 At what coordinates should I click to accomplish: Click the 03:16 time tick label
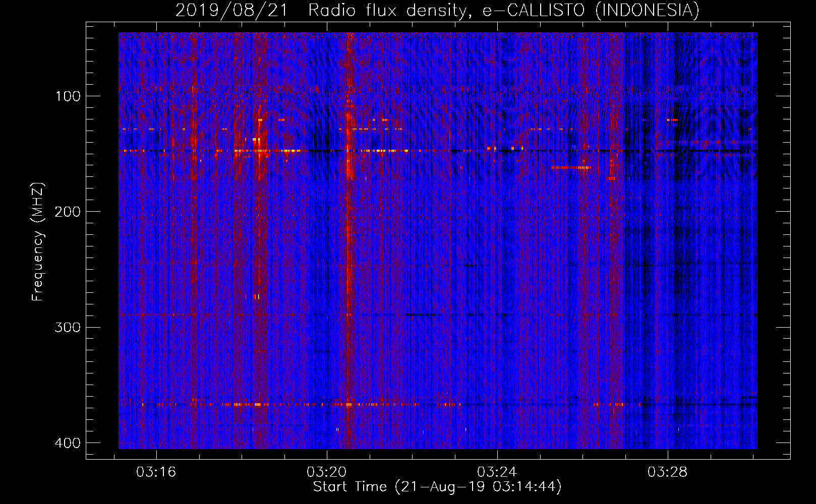pos(156,472)
